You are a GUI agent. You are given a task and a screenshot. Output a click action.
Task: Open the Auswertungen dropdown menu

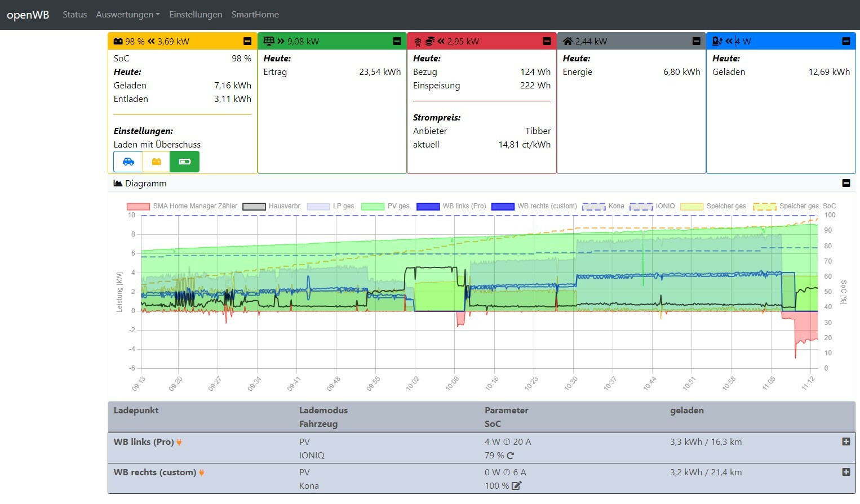(x=128, y=15)
